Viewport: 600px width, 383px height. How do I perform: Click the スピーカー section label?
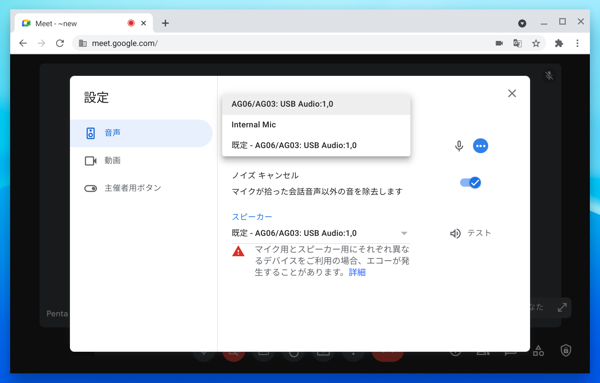[x=252, y=217]
